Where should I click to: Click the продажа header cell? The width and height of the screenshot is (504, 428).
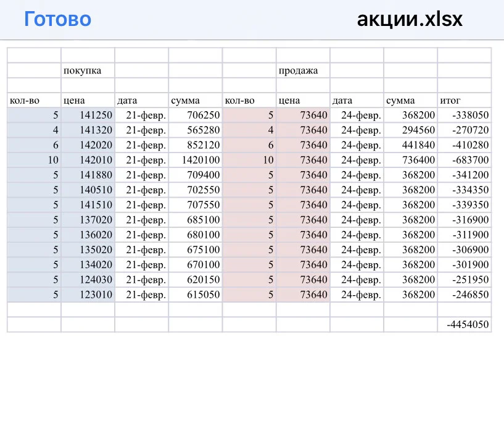[303, 70]
